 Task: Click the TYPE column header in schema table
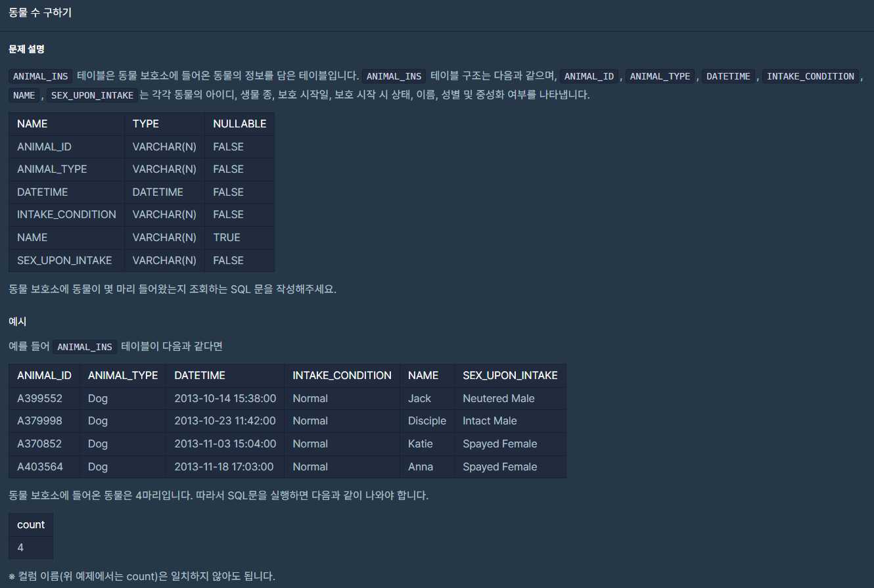coord(146,124)
